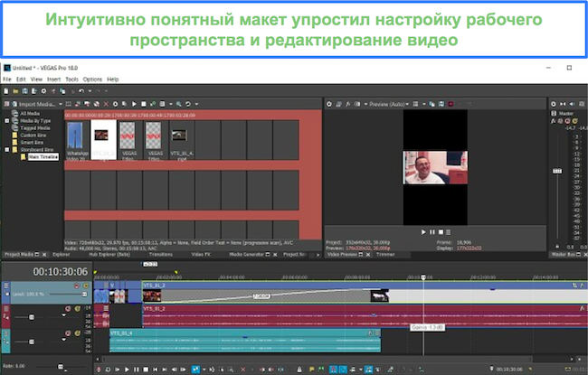The image size is (588, 375).
Task: Open the Import Media dropdown arrow
Action: (x=61, y=104)
